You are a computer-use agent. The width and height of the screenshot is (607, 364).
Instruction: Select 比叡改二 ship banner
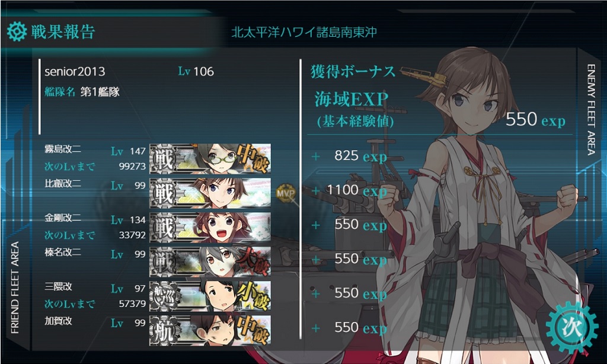point(210,193)
